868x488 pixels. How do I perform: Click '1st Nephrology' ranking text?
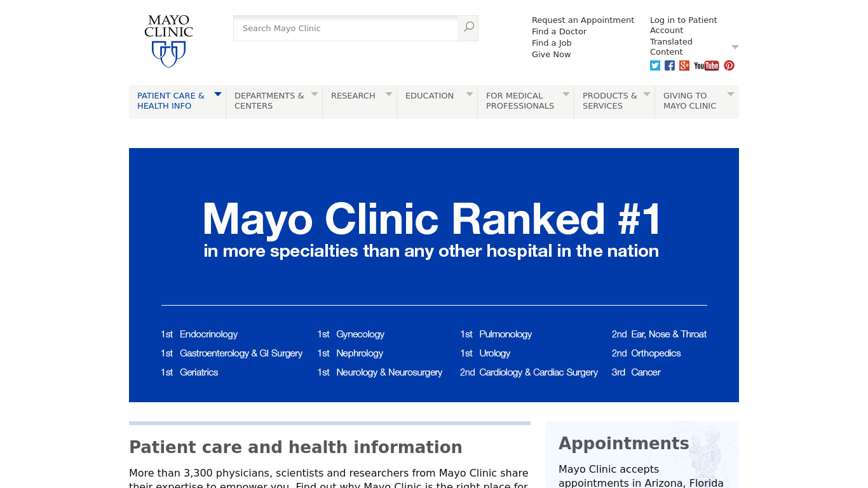(x=350, y=353)
